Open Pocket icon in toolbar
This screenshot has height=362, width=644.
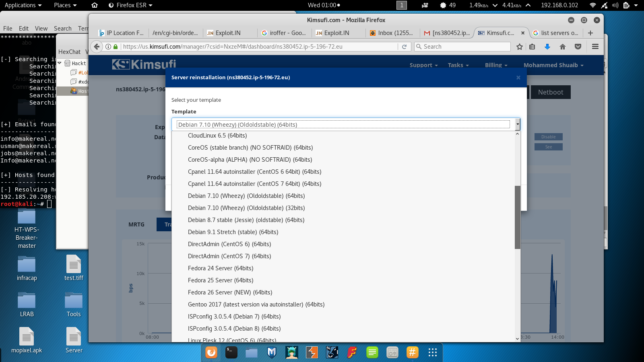578,47
